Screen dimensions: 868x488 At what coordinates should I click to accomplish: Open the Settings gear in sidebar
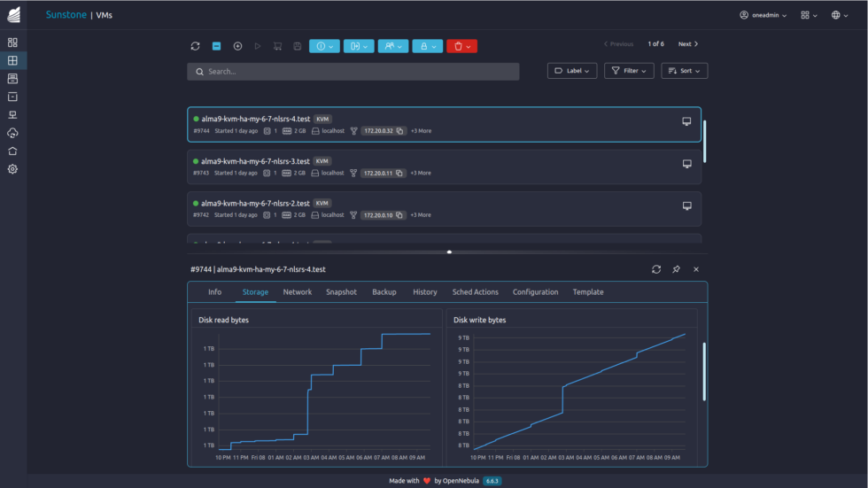12,169
